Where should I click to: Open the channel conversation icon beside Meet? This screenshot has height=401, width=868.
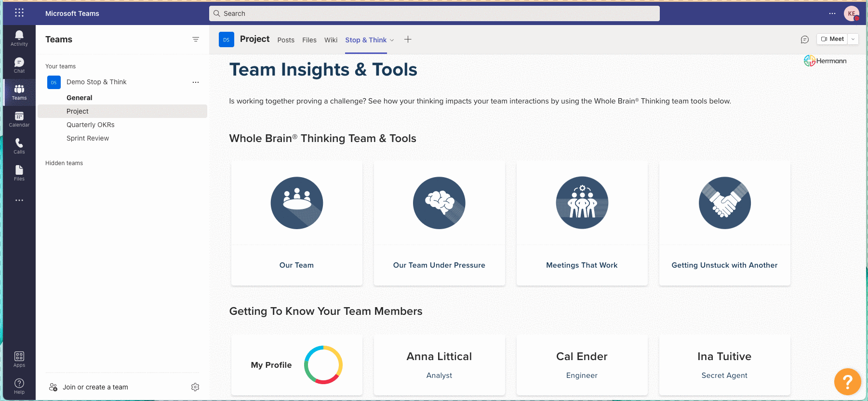tap(804, 39)
